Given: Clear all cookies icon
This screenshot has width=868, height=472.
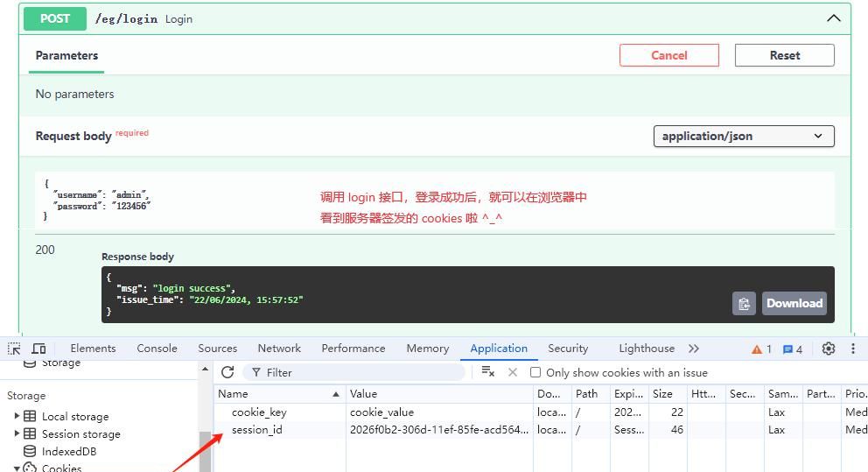Looking at the screenshot, I should point(487,371).
